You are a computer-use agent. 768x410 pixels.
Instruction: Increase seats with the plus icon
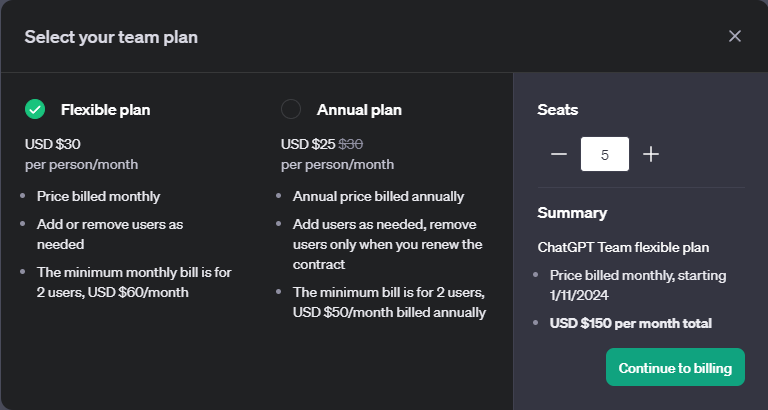point(650,154)
